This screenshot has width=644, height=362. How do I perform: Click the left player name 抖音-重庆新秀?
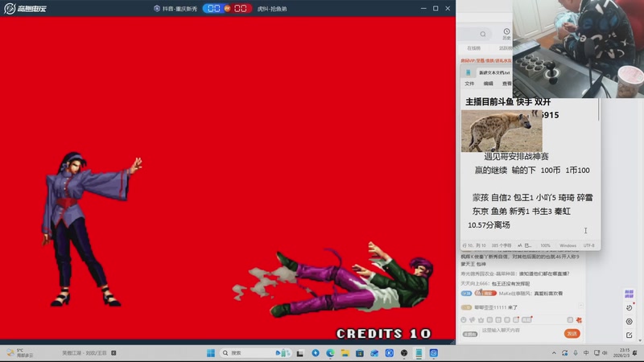tap(180, 9)
